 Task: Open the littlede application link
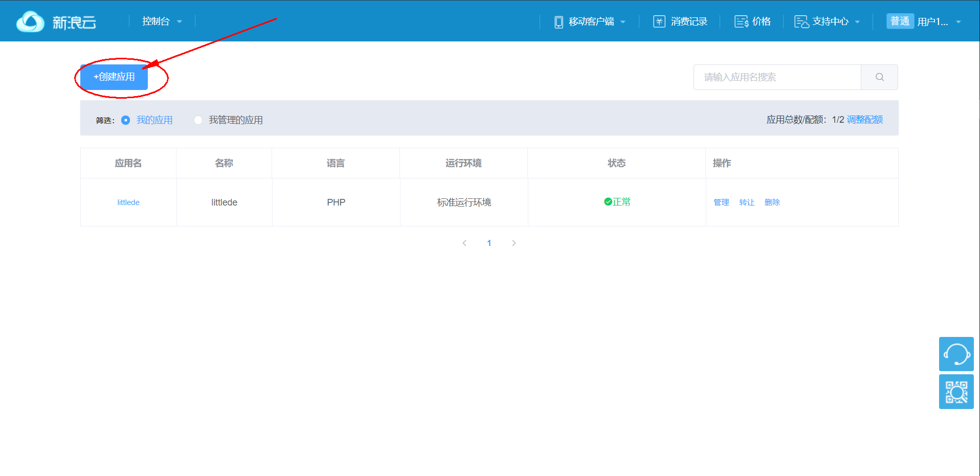point(128,202)
